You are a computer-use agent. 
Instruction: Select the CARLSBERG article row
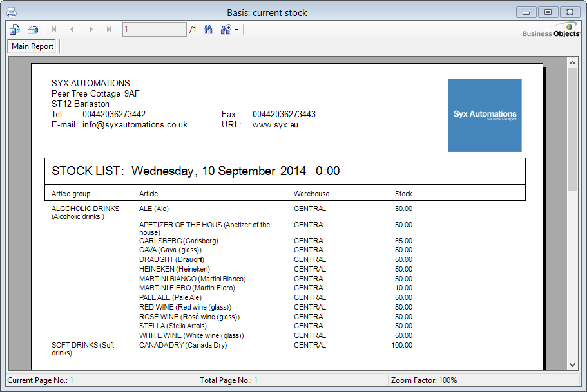[178, 241]
